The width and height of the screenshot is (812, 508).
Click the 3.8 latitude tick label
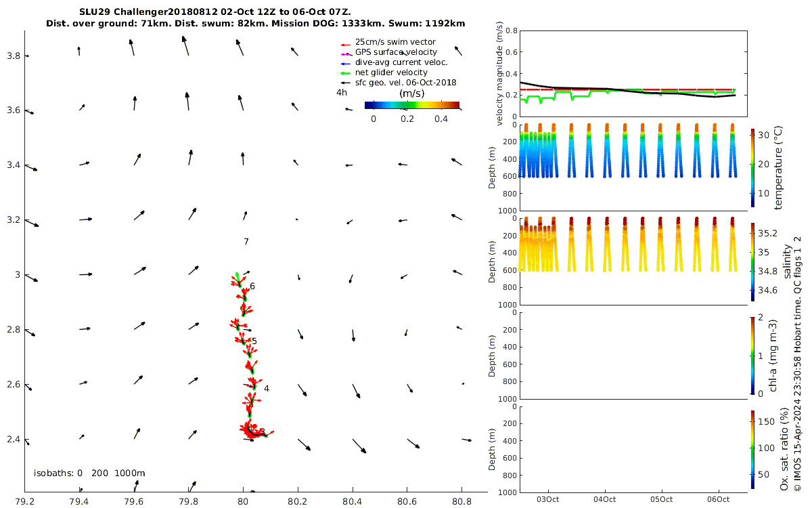pos(13,56)
